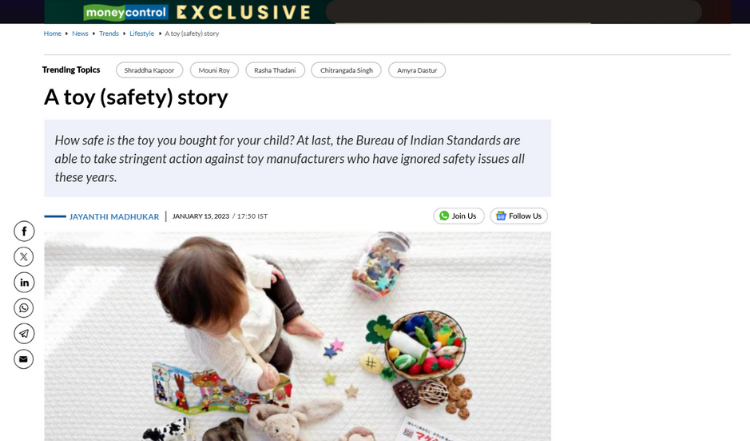The height and width of the screenshot is (441, 750).
Task: Select Amyra Dastur trending topic chip
Action: [x=417, y=70]
